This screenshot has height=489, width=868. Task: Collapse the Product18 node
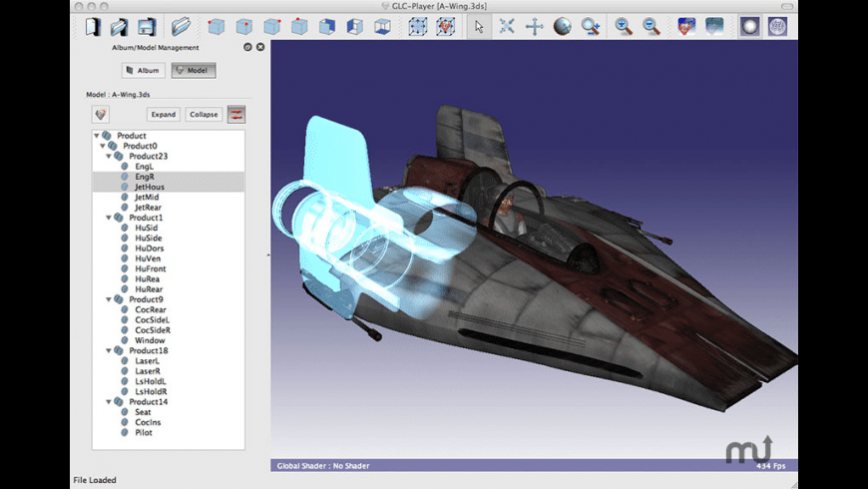click(109, 350)
